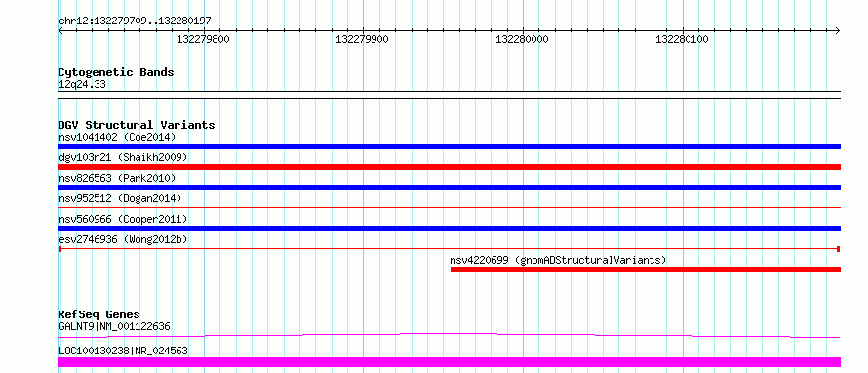Click the Cytogenetic Bands track heading

click(116, 72)
